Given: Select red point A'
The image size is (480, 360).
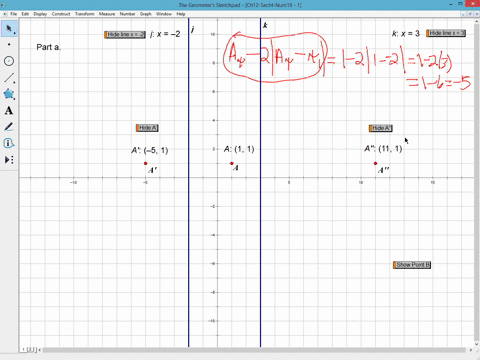Looking at the screenshot, I should point(145,163).
